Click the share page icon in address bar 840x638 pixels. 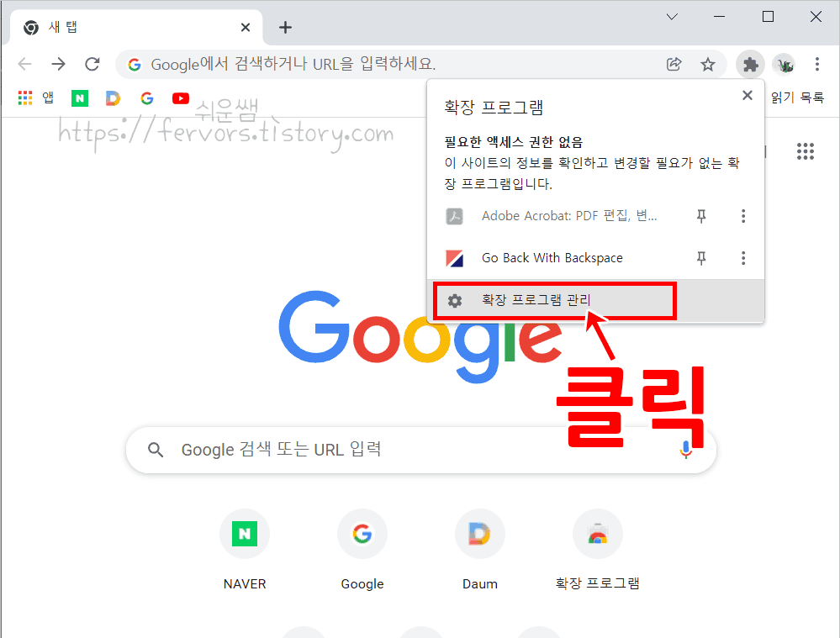[674, 64]
